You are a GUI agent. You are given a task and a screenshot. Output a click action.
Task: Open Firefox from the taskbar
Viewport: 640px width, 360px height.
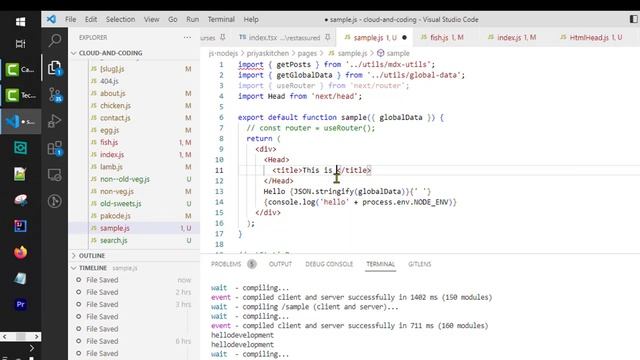click(x=20, y=252)
